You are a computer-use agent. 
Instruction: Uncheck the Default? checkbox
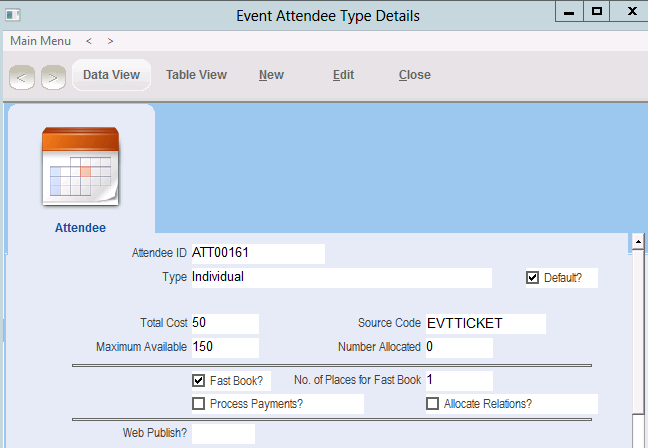[x=532, y=278]
